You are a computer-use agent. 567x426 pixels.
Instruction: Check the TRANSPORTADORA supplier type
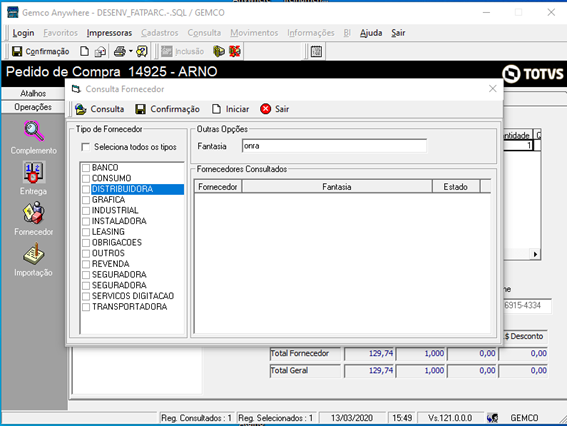86,307
